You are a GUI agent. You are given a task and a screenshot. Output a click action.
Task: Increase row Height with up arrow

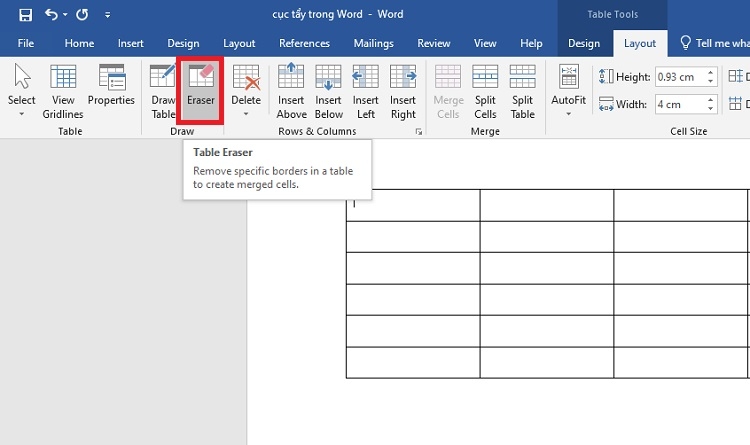pyautogui.click(x=711, y=73)
